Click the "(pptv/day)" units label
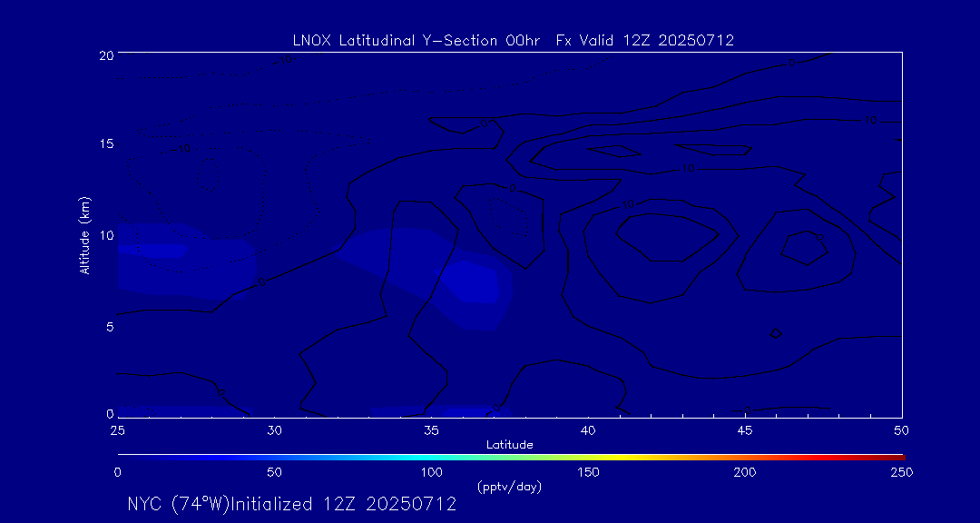 click(509, 487)
